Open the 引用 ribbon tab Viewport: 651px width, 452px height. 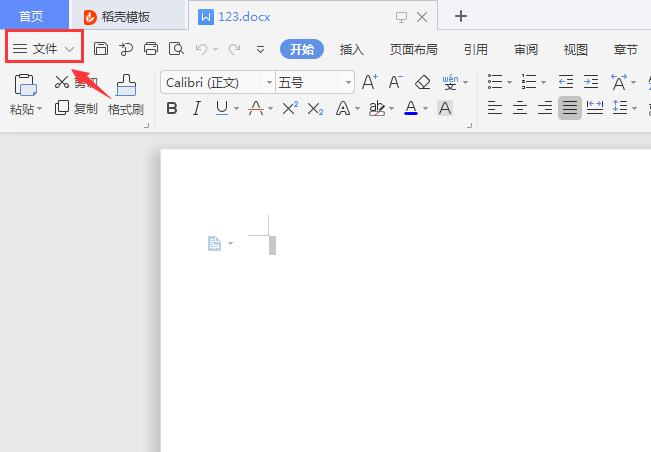(x=476, y=49)
